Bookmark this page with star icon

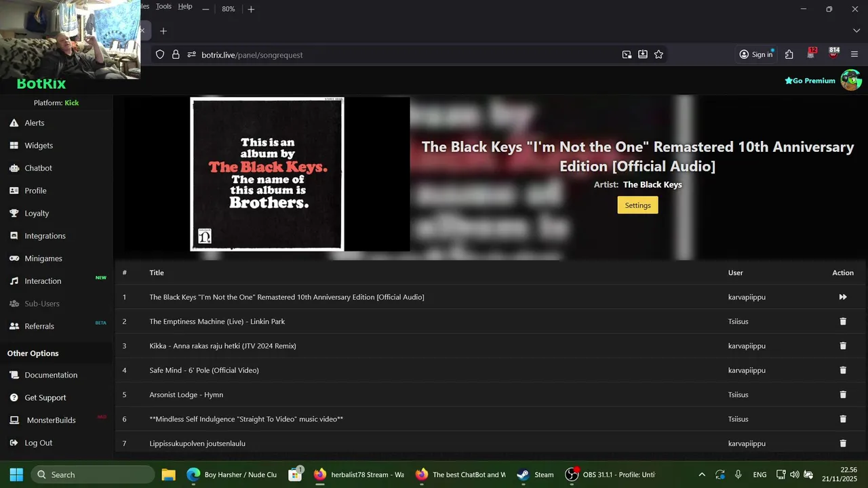tap(658, 54)
